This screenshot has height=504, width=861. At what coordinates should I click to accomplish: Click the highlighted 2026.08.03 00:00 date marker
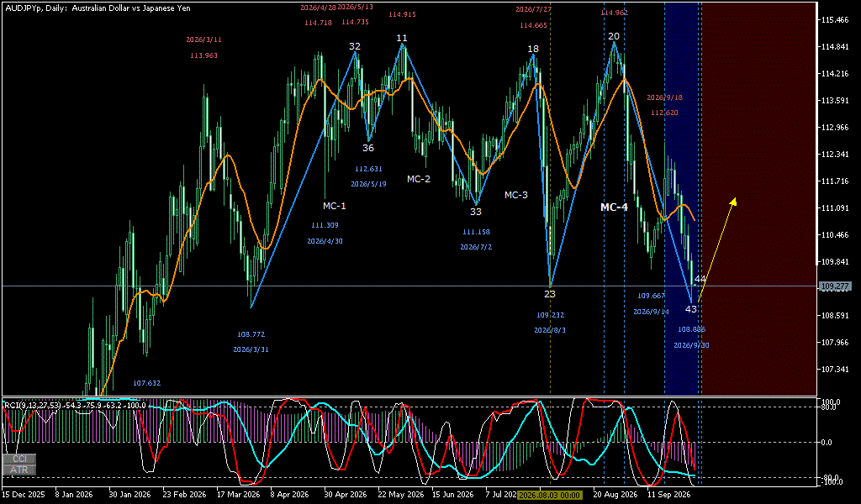[549, 495]
